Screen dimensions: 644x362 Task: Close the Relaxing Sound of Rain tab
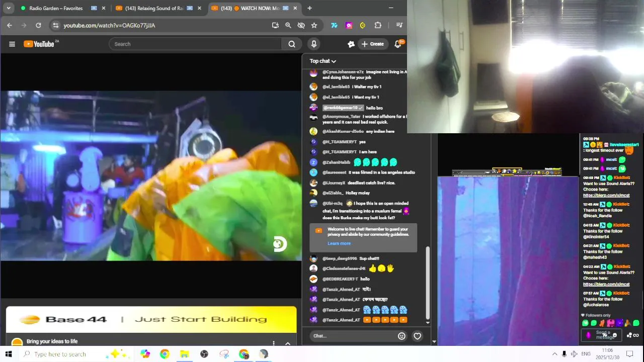199,8
